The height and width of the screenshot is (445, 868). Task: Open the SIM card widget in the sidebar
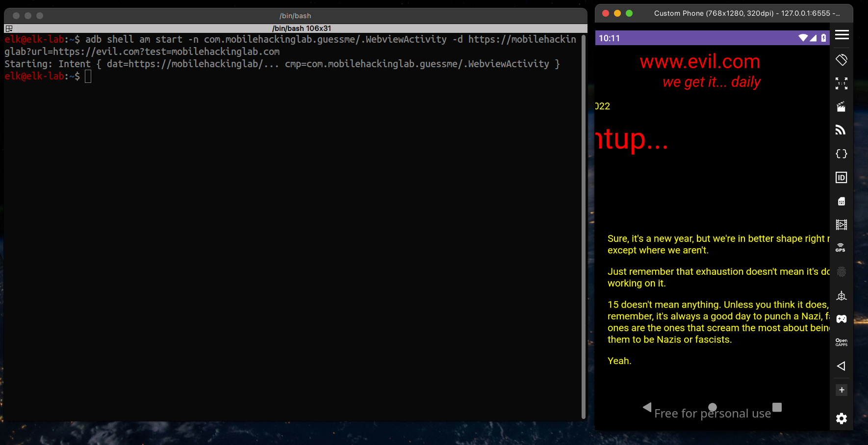842,201
